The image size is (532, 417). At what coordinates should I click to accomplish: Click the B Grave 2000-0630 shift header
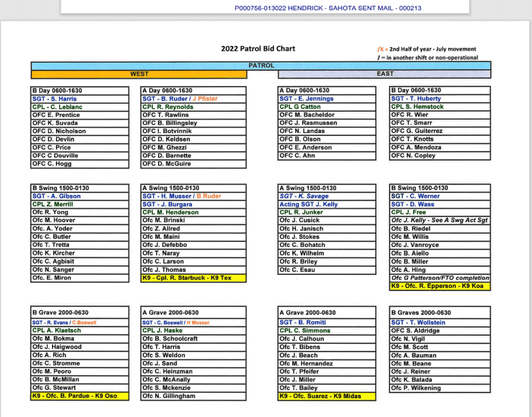click(x=79, y=312)
